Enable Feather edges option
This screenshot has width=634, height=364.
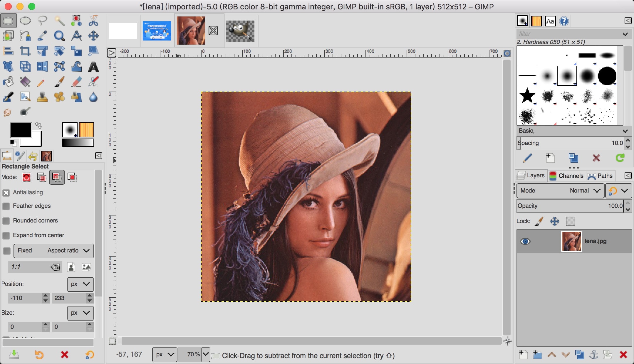(6, 206)
